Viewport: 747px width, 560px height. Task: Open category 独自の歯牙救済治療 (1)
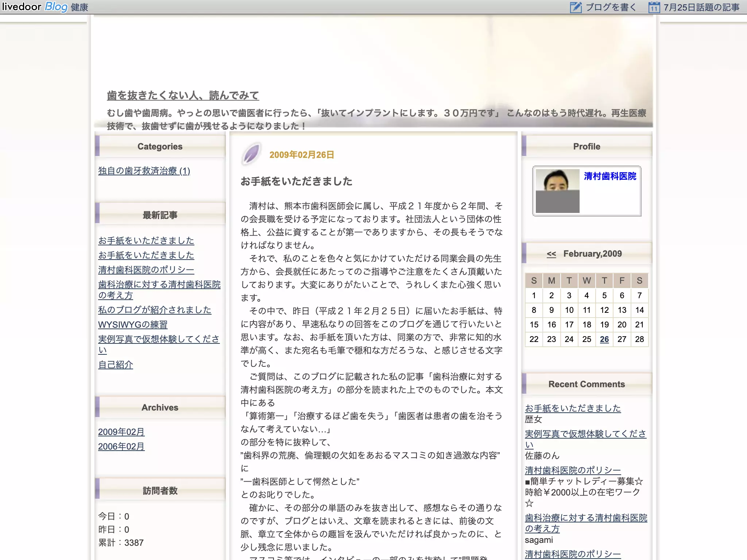pos(144,171)
